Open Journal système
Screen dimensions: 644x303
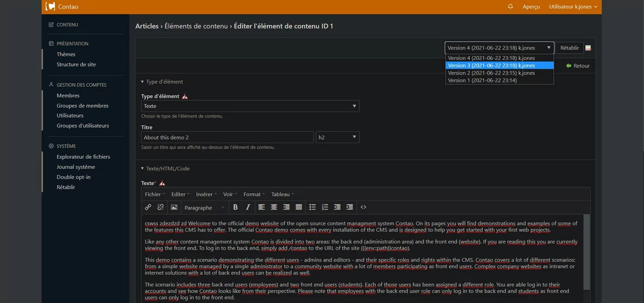point(76,167)
